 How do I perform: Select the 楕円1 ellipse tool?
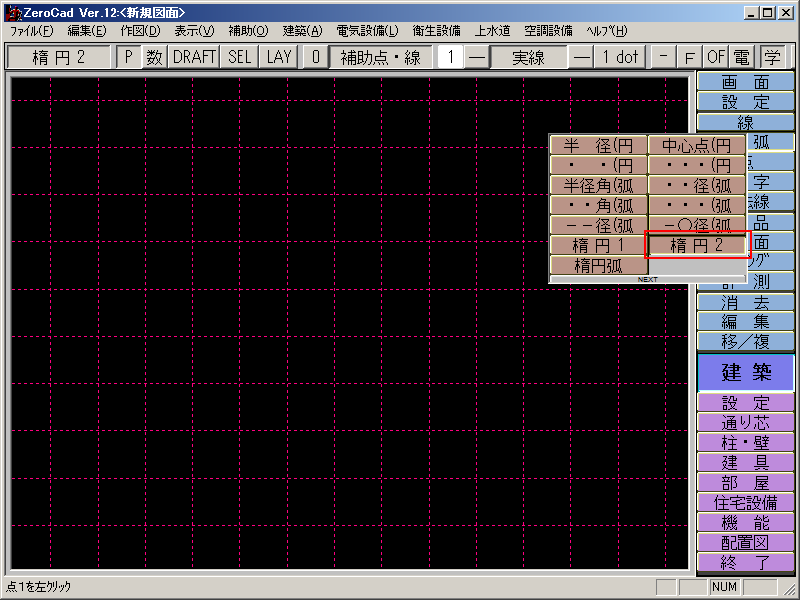(x=598, y=245)
